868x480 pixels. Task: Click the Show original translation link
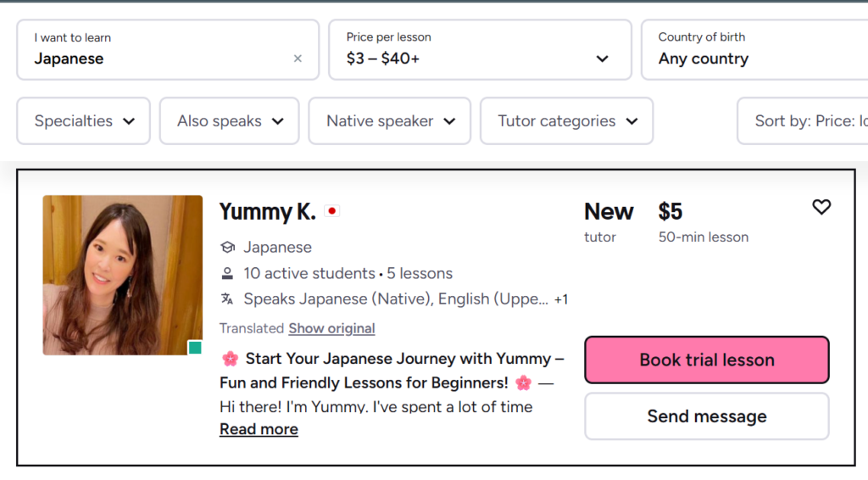[x=331, y=328]
